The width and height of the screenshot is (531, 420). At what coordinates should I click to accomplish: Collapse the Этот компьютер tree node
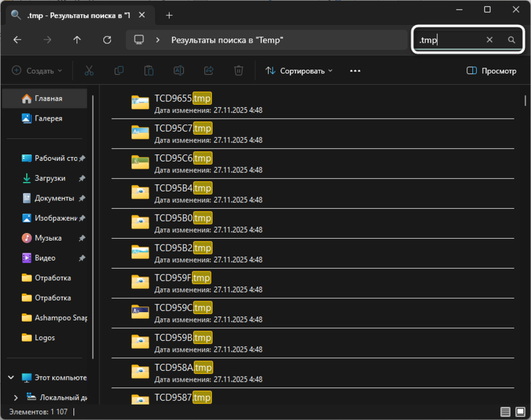click(x=11, y=378)
